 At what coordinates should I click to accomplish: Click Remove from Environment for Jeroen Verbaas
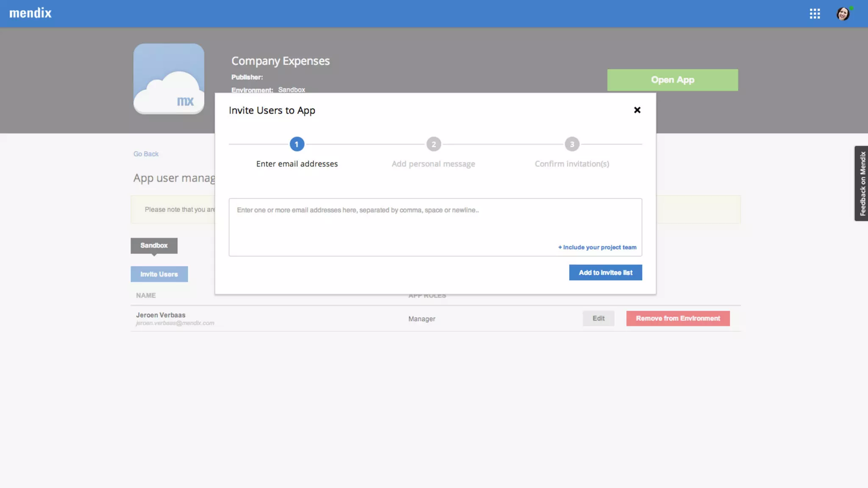(x=678, y=319)
